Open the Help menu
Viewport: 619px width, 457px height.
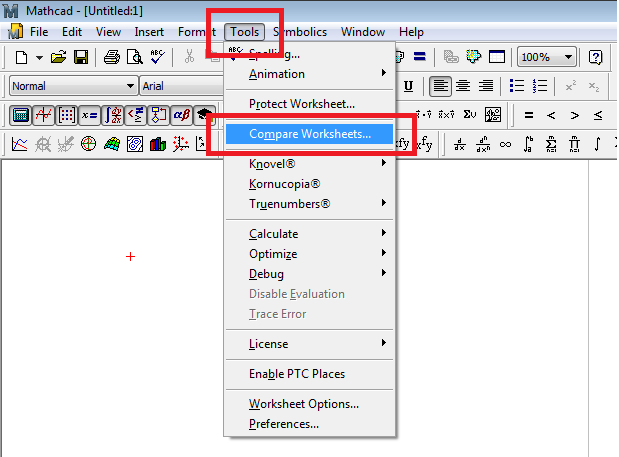(411, 32)
